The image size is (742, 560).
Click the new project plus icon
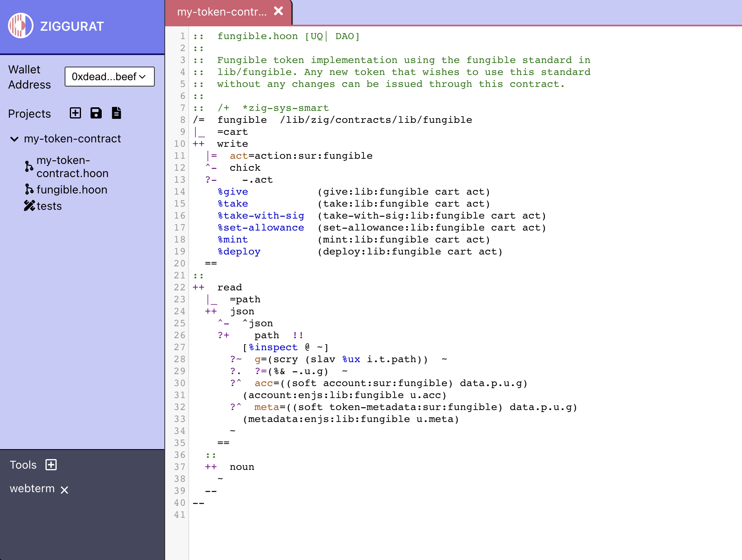75,113
